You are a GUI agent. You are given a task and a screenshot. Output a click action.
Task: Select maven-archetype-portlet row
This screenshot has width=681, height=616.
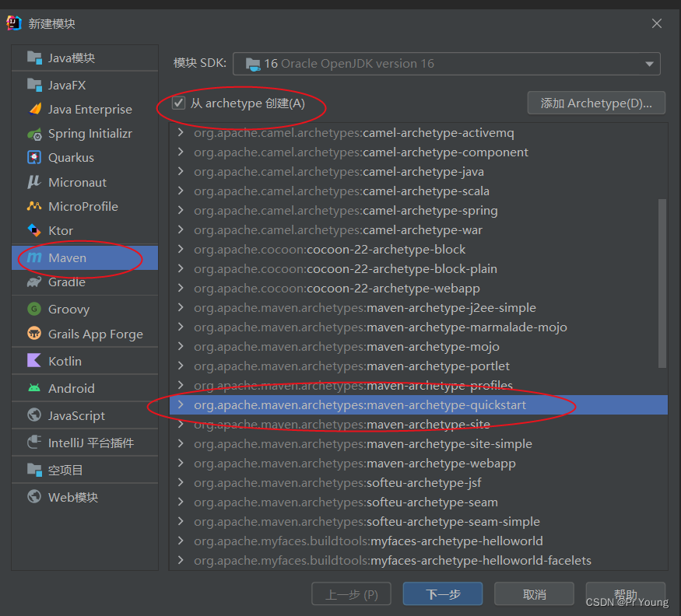point(418,366)
